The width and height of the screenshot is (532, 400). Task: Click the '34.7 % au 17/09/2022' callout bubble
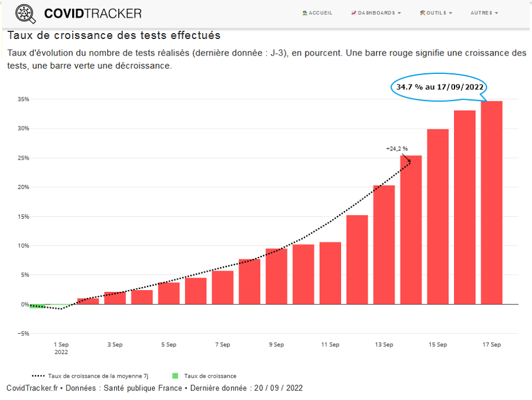pos(440,87)
